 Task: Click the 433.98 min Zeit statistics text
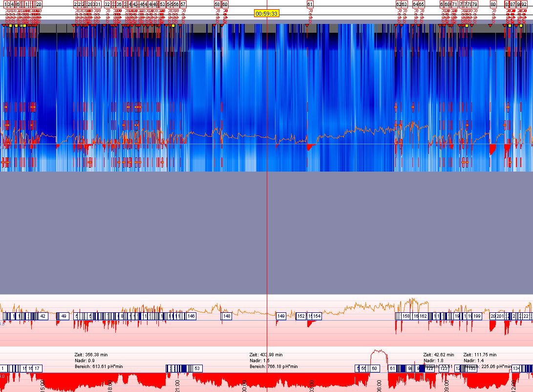point(266,355)
